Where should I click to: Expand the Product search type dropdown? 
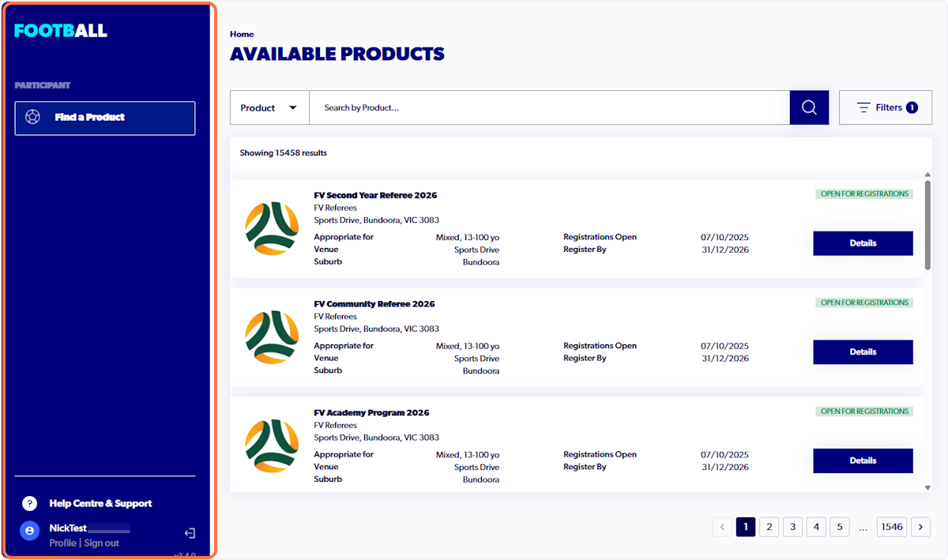click(269, 107)
